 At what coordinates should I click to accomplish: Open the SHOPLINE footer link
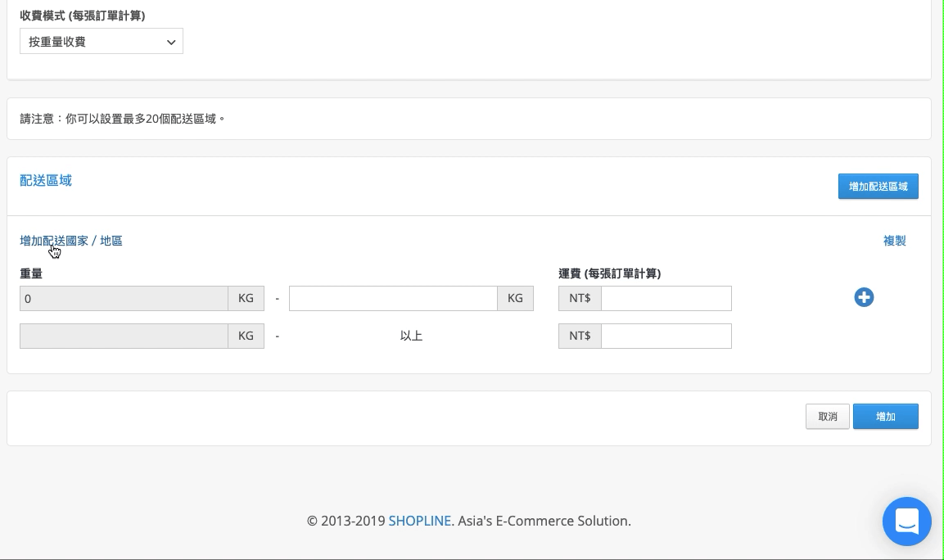point(420,521)
